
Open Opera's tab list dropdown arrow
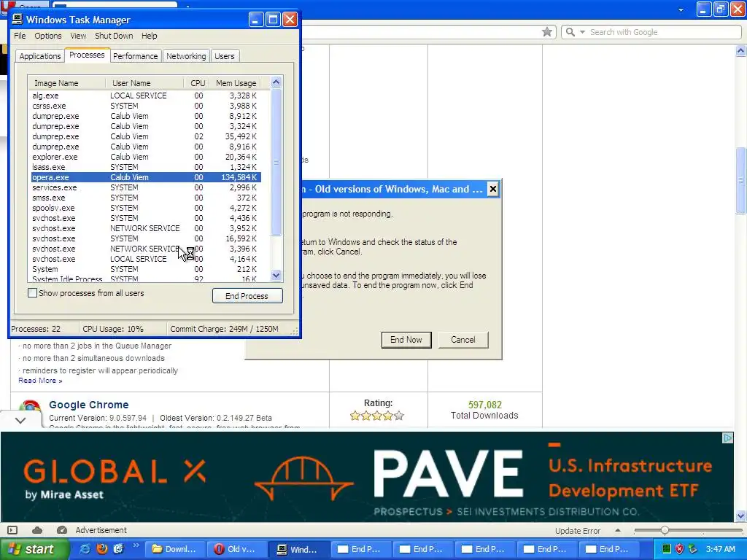coord(681,9)
